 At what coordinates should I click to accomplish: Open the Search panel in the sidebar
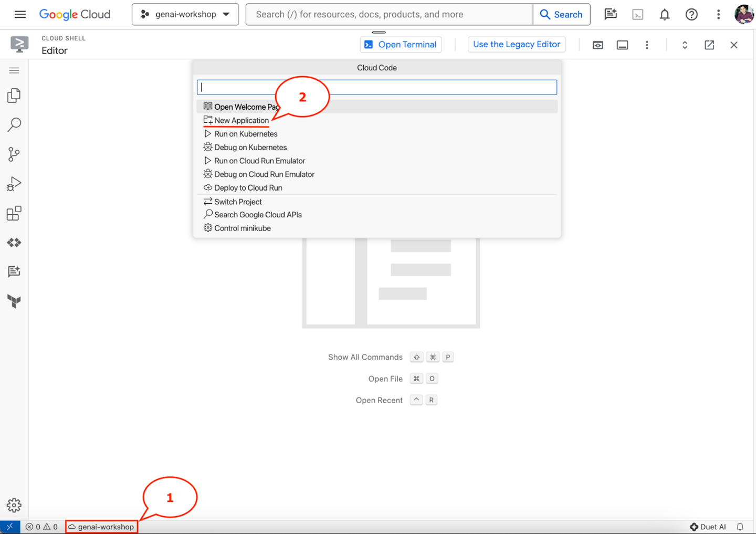[x=14, y=124]
